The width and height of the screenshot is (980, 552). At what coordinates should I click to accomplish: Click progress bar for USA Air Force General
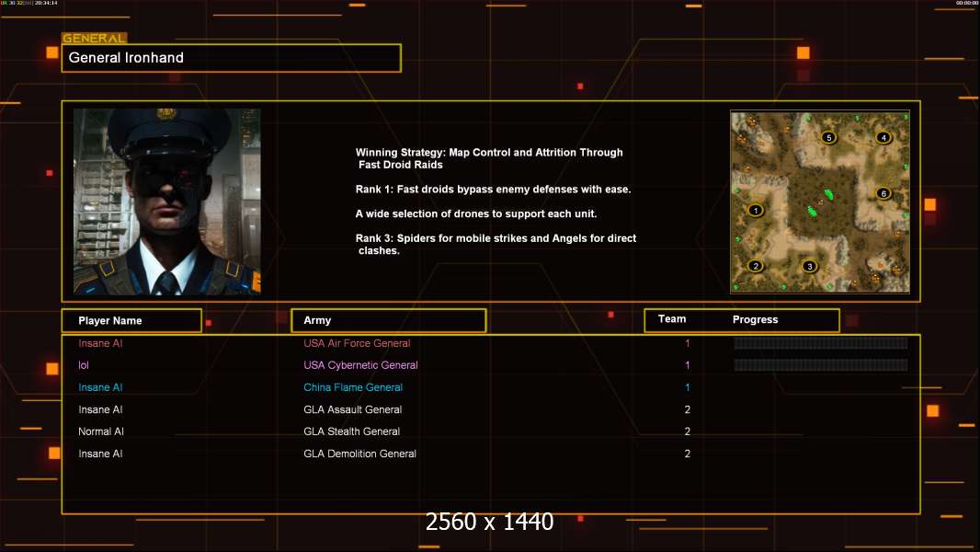821,342
